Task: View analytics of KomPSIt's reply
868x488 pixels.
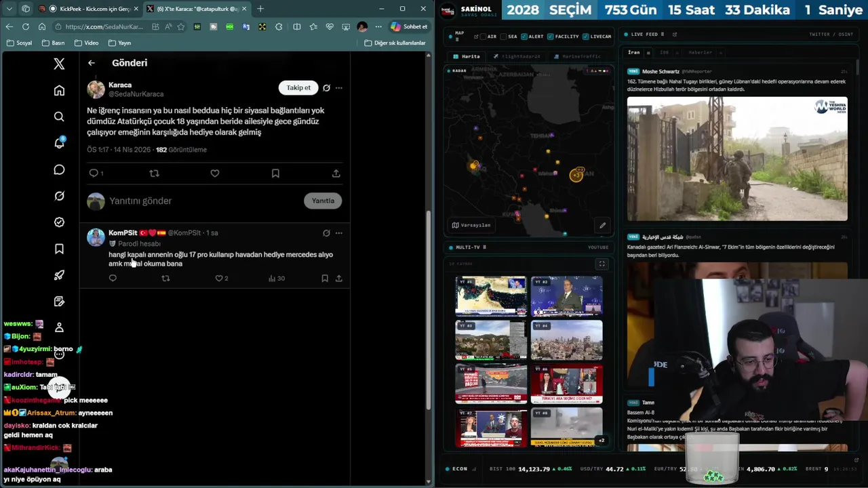Action: tap(276, 279)
